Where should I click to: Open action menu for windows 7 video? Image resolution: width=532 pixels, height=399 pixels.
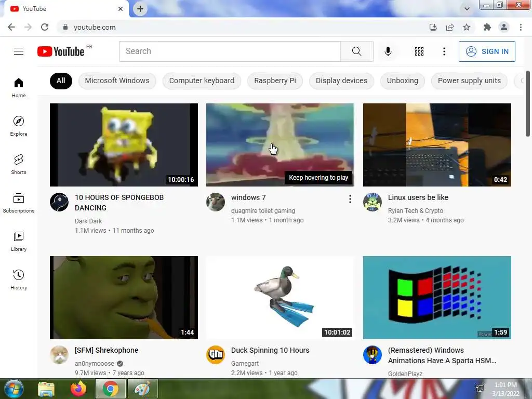click(350, 199)
